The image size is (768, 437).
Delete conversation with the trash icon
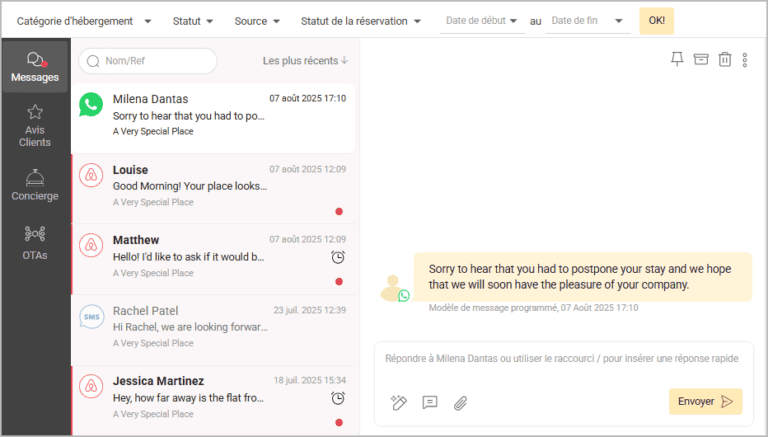(x=725, y=60)
